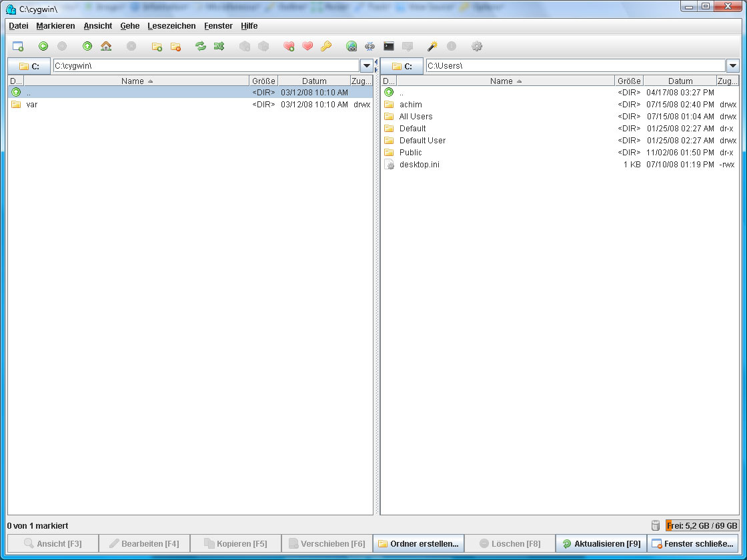Go to parent folder with up arrow icon
This screenshot has height=560, width=747.
coord(87,46)
